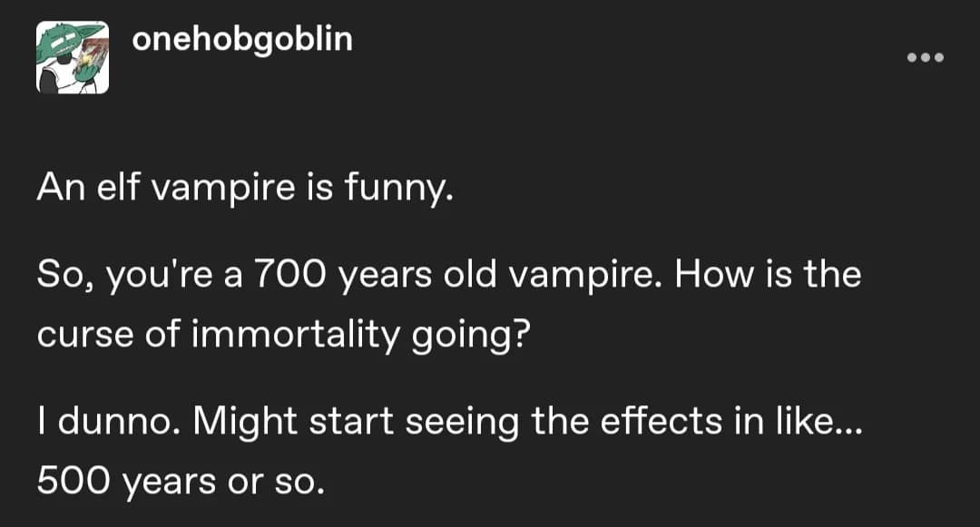The height and width of the screenshot is (527, 980).
Task: Click the word "like..." ending the line
Action: [816, 422]
